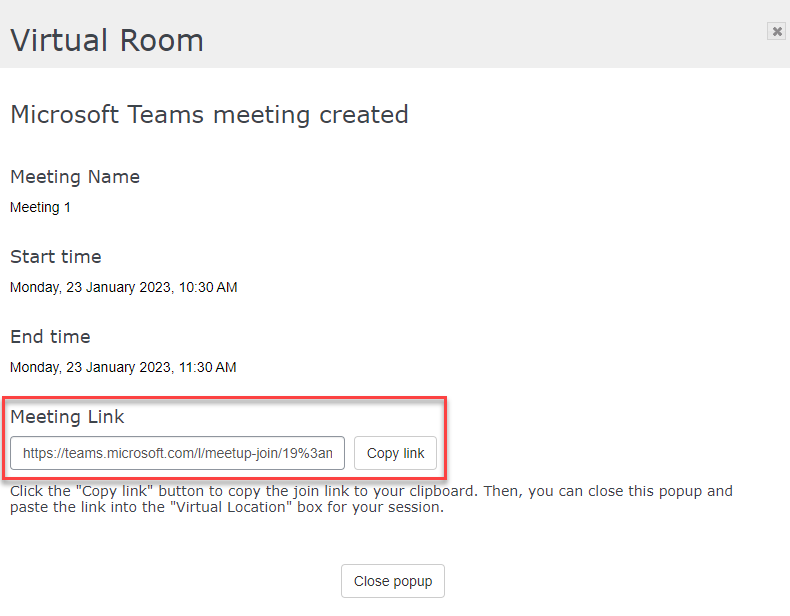Focus the teams.microsoft.com URL text box
The image size is (790, 616).
[x=178, y=453]
